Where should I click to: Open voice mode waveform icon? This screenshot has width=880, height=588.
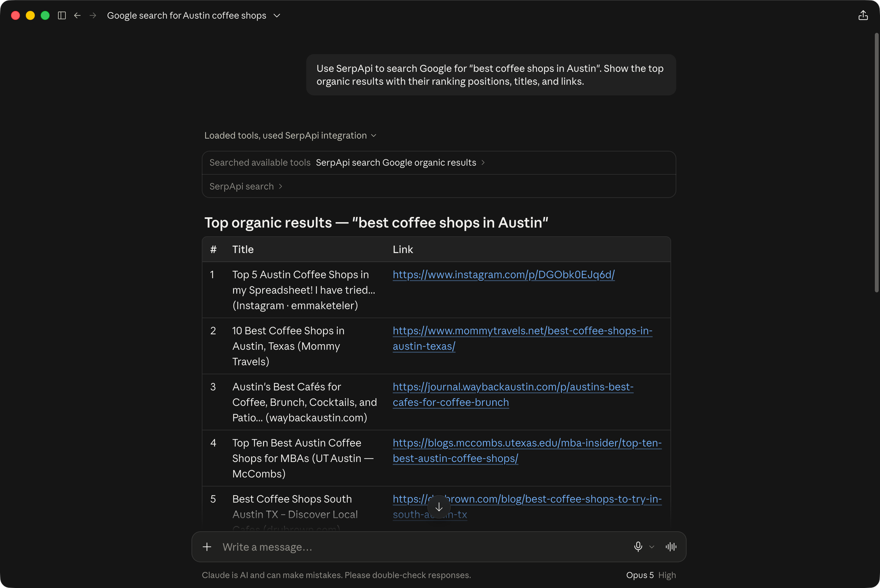click(671, 547)
